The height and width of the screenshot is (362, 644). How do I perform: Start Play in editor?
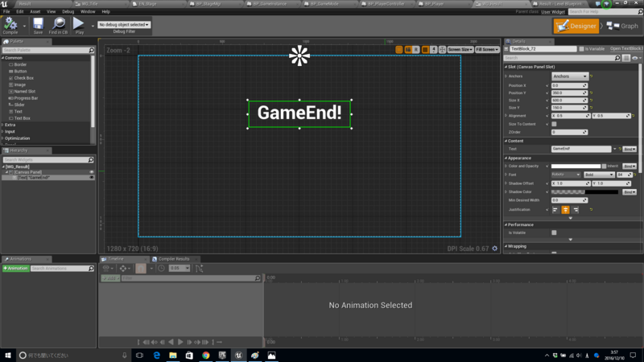coord(79,26)
